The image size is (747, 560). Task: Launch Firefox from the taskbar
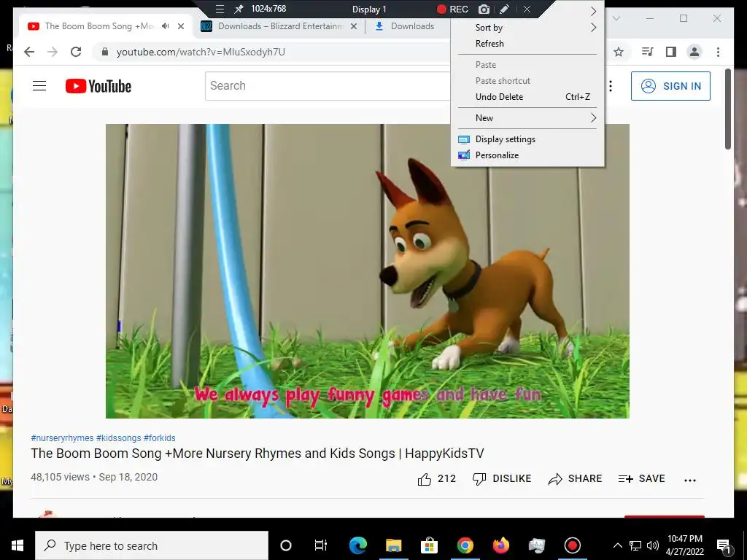point(500,545)
